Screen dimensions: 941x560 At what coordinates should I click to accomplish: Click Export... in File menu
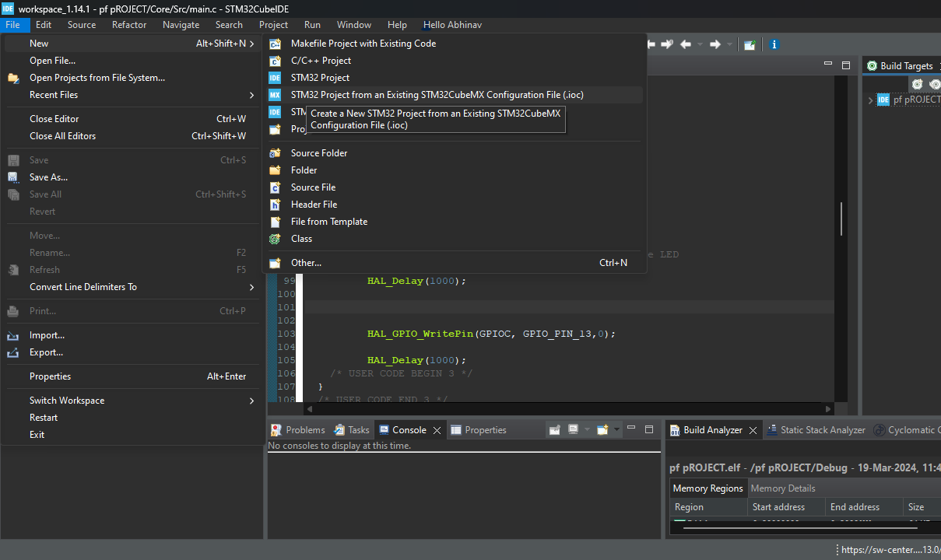pos(132,352)
